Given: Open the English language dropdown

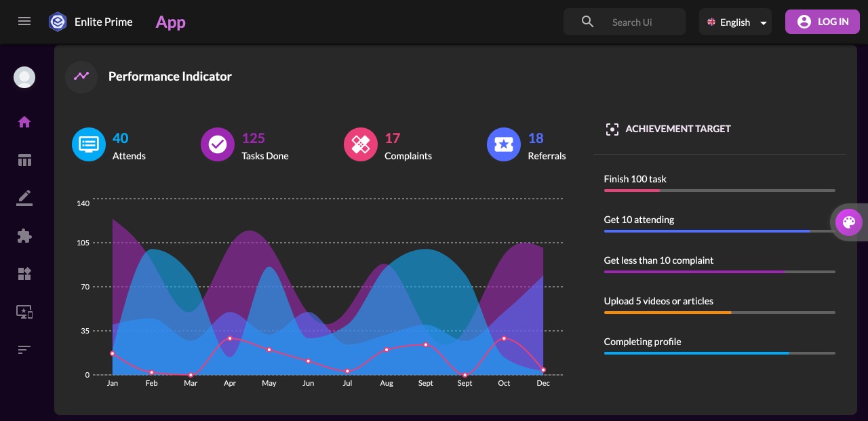Looking at the screenshot, I should pos(735,22).
